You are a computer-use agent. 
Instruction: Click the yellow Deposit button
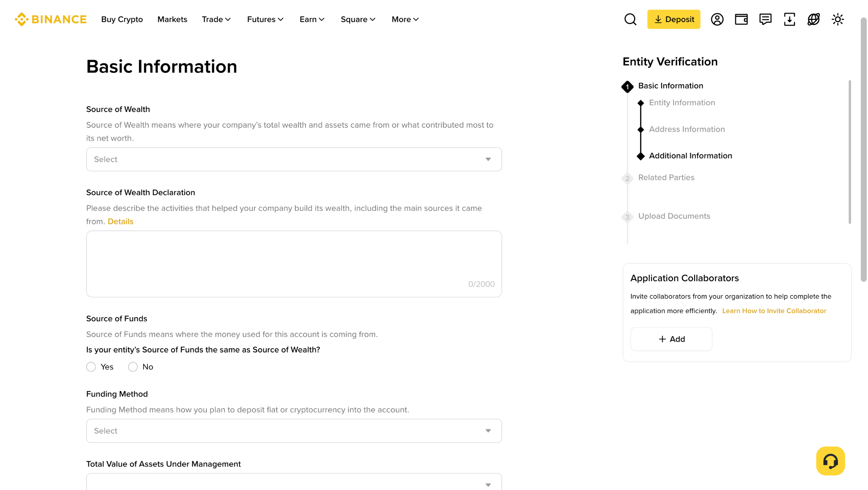pyautogui.click(x=674, y=20)
